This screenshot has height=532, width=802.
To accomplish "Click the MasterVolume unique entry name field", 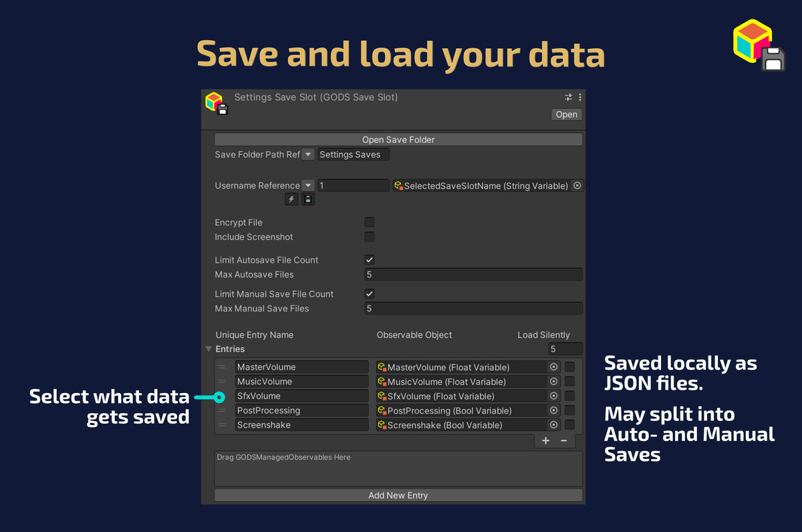I will pos(302,367).
